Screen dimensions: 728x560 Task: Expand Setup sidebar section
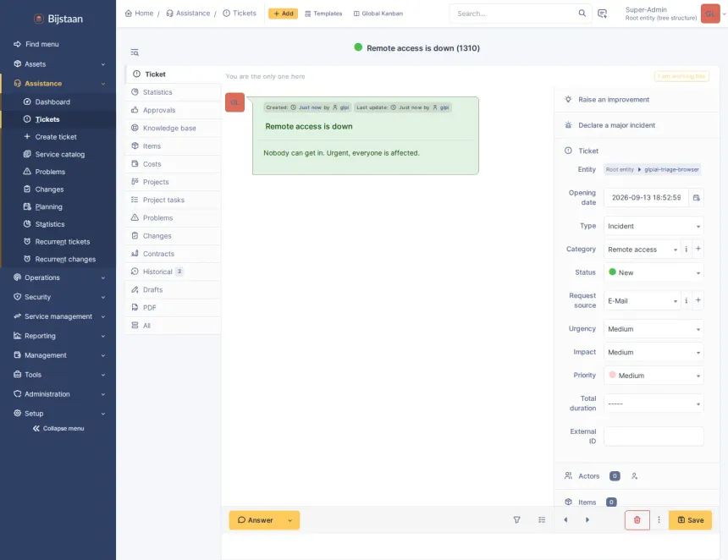(58, 414)
